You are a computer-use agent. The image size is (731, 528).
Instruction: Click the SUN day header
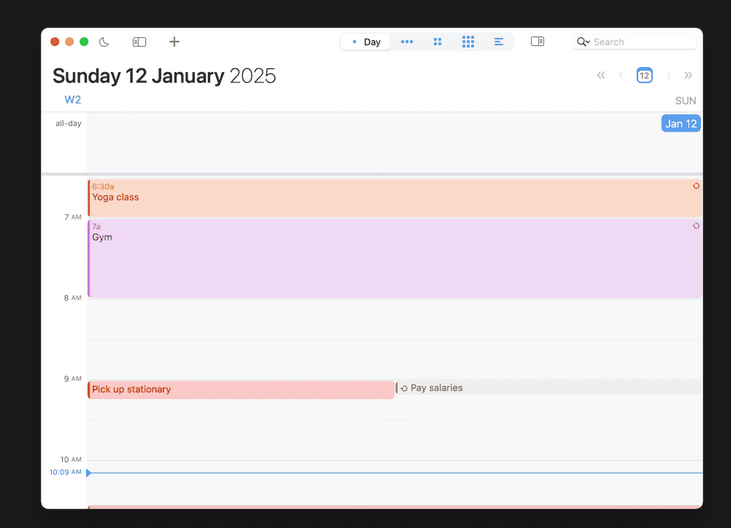click(x=685, y=101)
